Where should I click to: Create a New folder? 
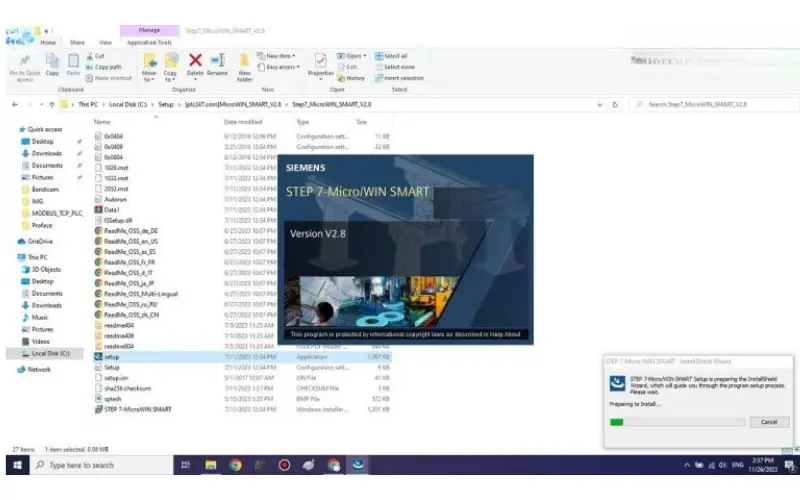point(244,67)
